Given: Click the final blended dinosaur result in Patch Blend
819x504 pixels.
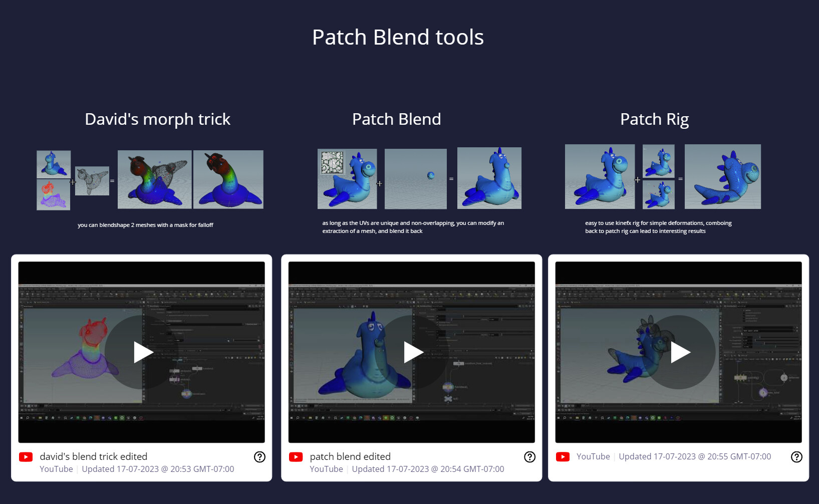Looking at the screenshot, I should point(489,178).
